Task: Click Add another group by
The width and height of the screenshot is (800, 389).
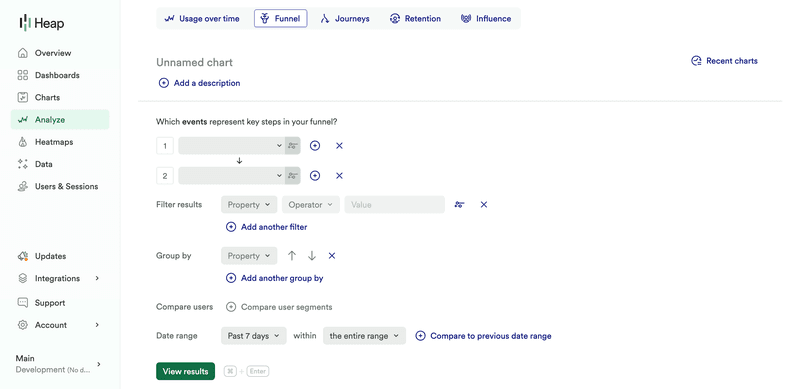Action: (x=274, y=278)
